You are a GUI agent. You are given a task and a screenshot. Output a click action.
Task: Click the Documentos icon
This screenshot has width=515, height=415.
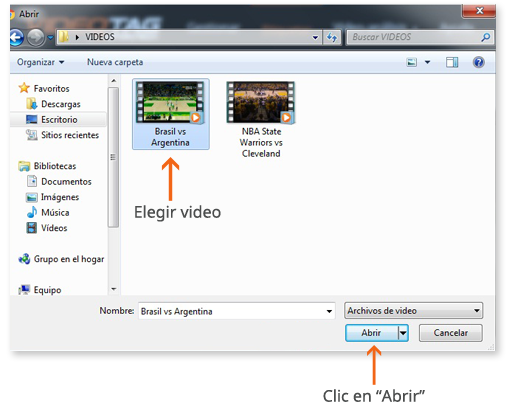tap(32, 181)
